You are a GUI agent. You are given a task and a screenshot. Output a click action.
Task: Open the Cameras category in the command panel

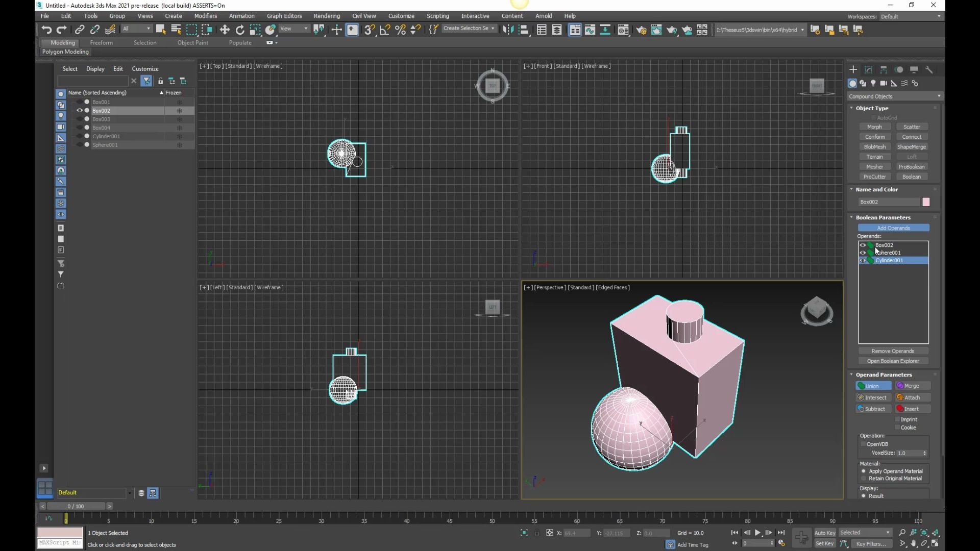(884, 84)
